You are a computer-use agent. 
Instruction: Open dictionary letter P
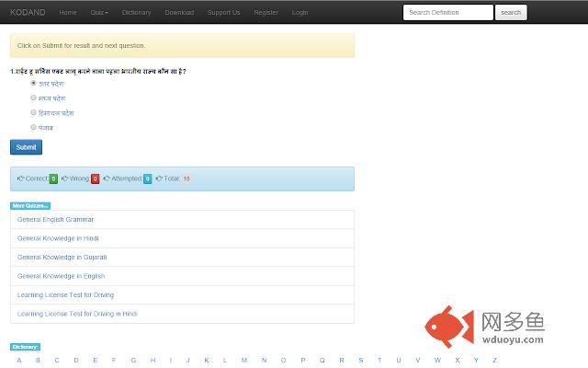pyautogui.click(x=303, y=360)
